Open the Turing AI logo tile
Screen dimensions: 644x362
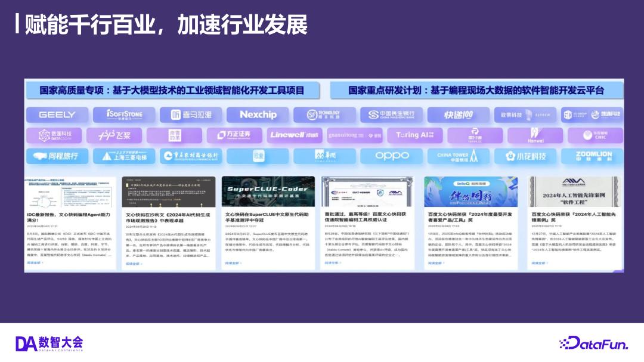(x=415, y=135)
